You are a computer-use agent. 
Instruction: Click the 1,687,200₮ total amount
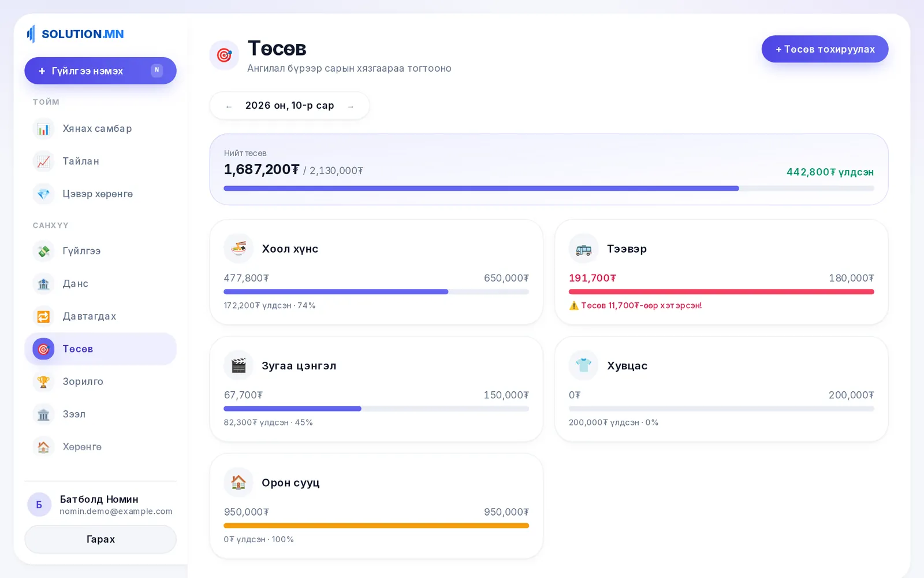262,169
